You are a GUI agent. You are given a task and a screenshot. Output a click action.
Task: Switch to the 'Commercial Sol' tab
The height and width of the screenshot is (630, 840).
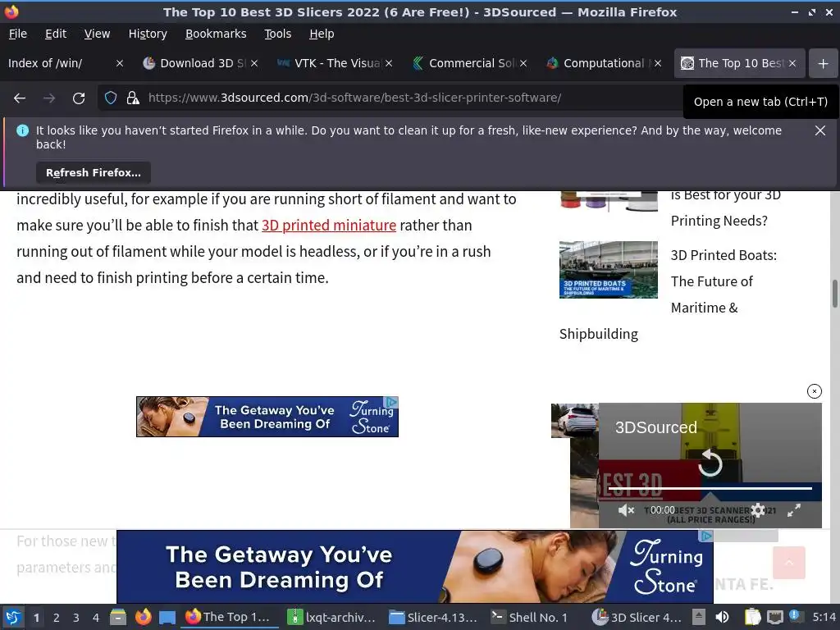pos(463,63)
